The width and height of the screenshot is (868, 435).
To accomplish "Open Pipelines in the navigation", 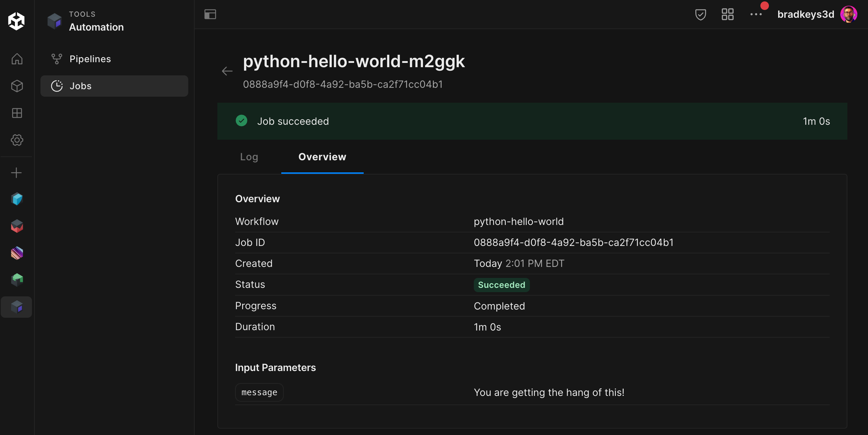I will pyautogui.click(x=90, y=59).
